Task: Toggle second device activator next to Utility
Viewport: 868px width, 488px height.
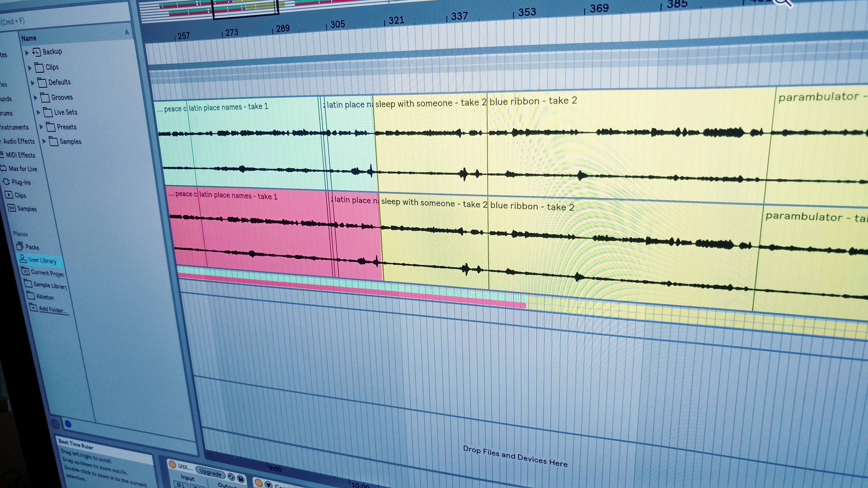Action: tap(259, 483)
